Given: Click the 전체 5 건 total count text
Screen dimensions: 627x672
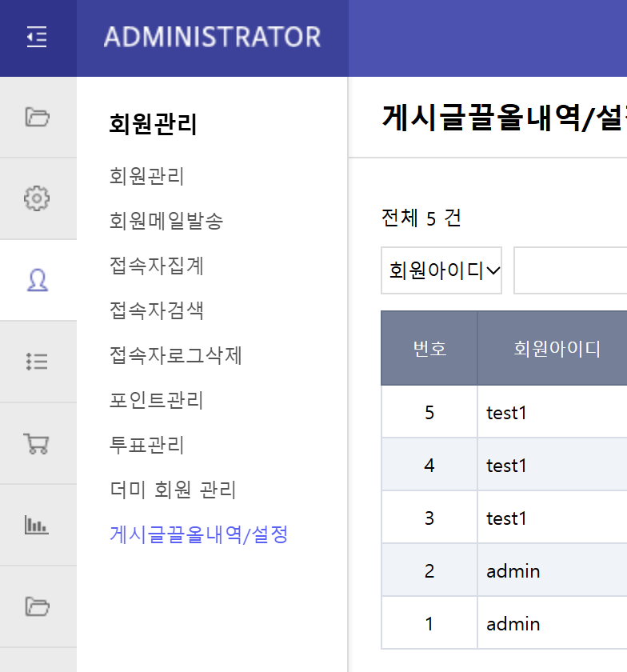Looking at the screenshot, I should pos(421,218).
